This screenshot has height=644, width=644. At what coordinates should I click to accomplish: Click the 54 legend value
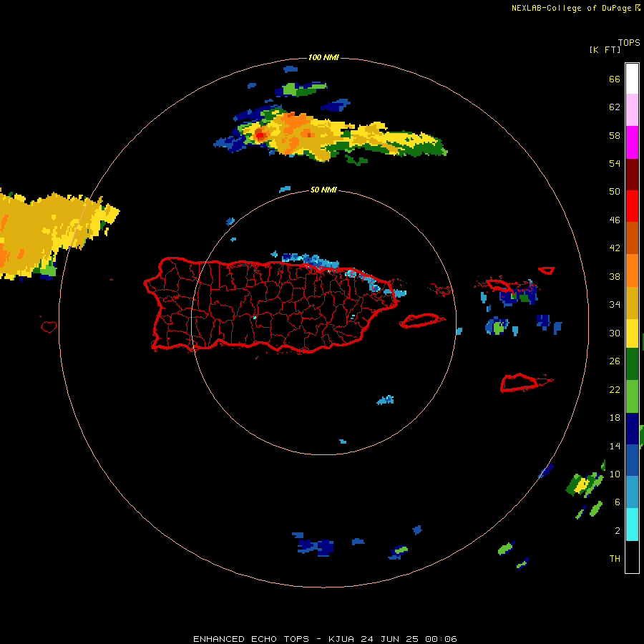tap(615, 163)
